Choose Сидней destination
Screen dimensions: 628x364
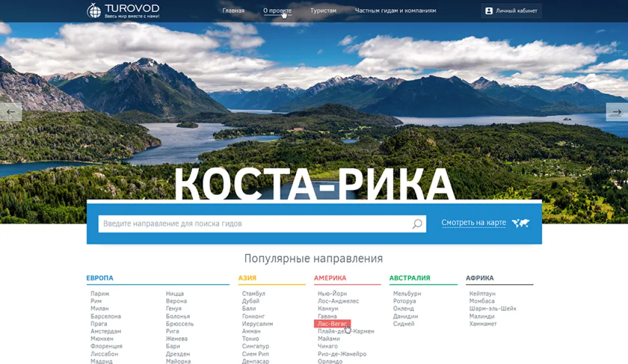coord(403,324)
